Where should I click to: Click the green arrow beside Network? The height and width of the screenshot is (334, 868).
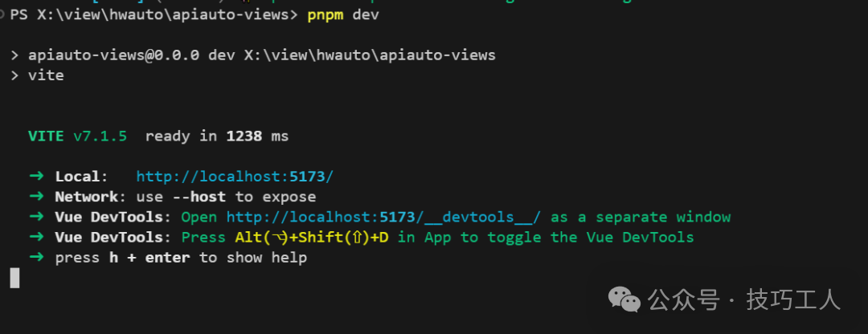(35, 197)
